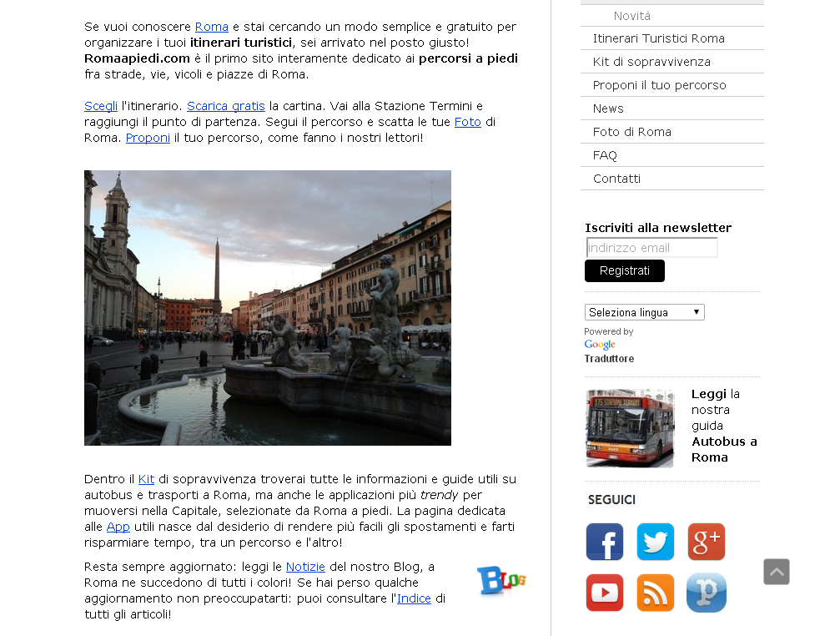Expand the Seleziona lingua dropdown
Viewport: 840px width, 636px height.
(x=644, y=312)
